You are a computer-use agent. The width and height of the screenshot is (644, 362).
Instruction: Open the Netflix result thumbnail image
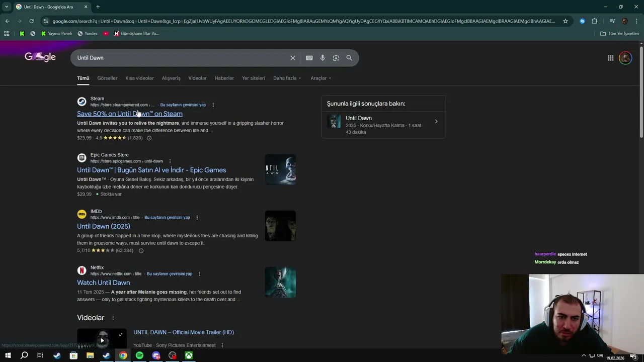click(x=280, y=282)
